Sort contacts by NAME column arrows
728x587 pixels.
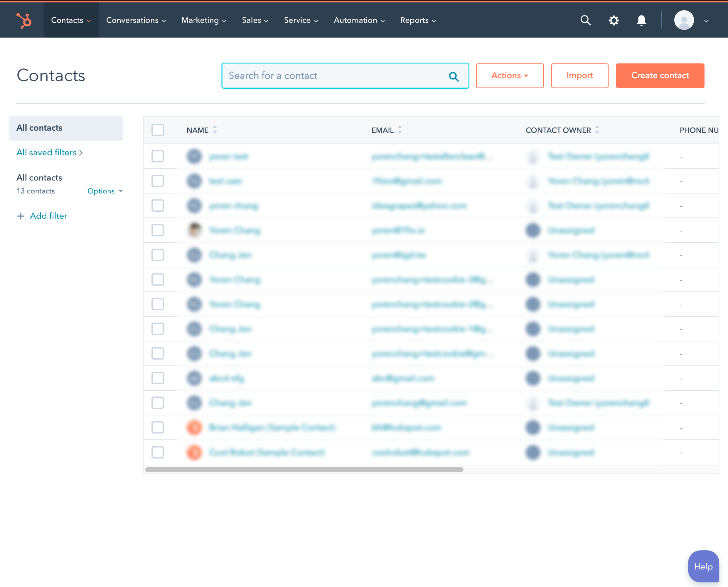[215, 130]
